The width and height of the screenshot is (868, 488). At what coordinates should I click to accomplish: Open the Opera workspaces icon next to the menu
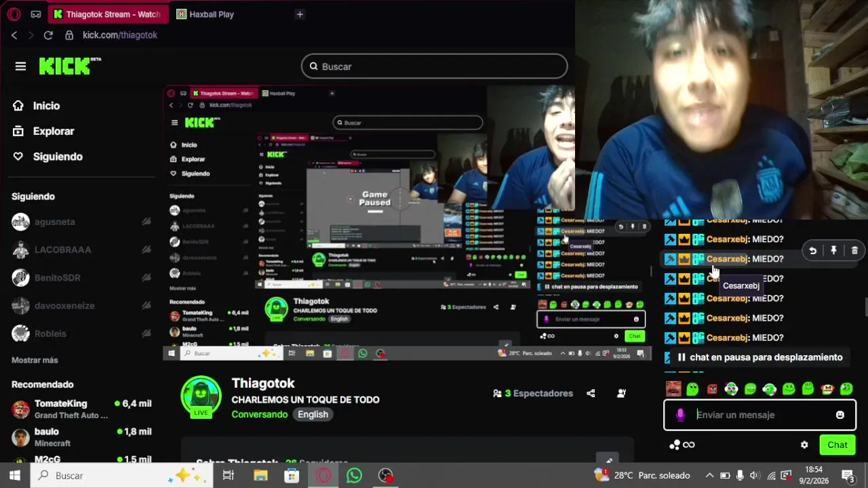(x=36, y=14)
